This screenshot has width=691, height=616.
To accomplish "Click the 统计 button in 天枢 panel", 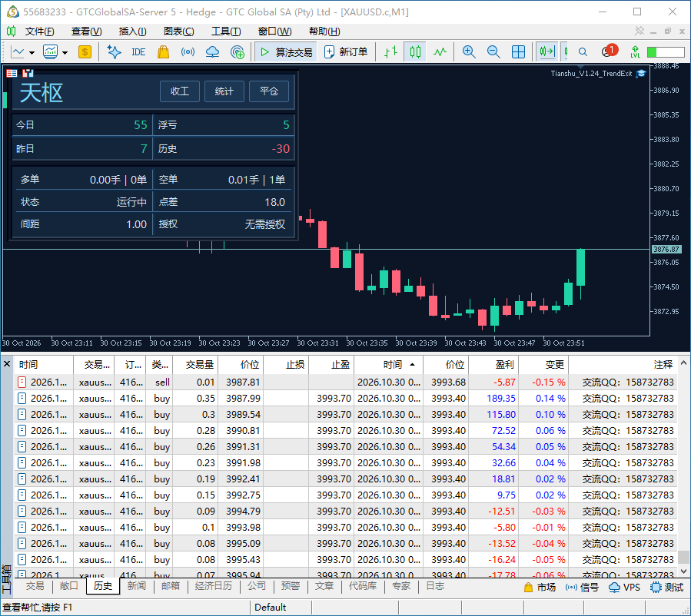I will pos(224,91).
